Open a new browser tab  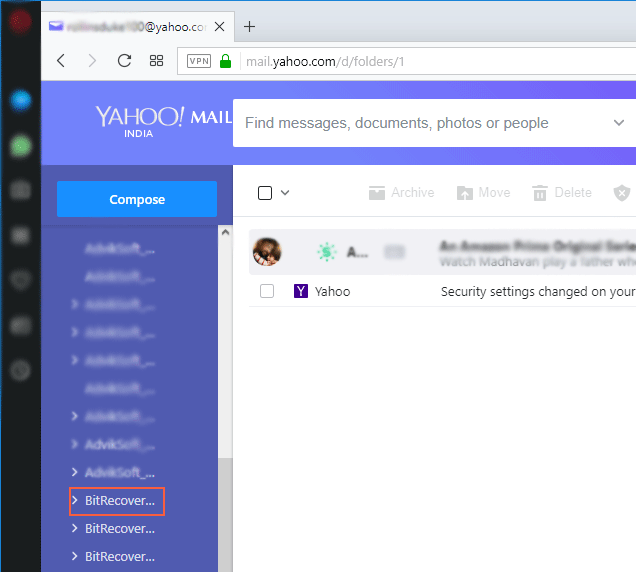tap(249, 27)
